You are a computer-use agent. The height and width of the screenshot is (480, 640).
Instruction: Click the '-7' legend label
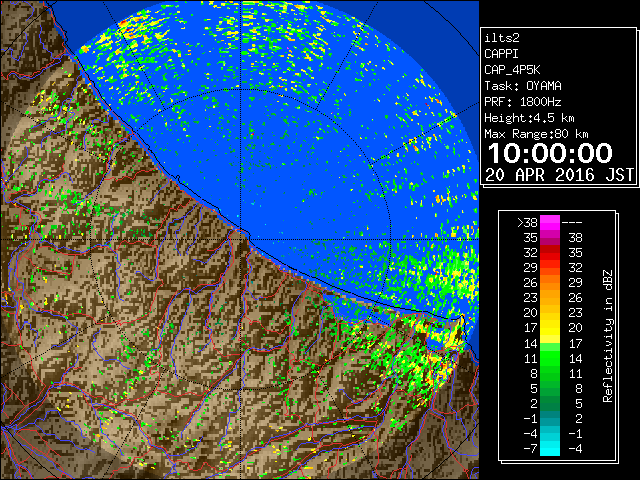click(x=530, y=448)
